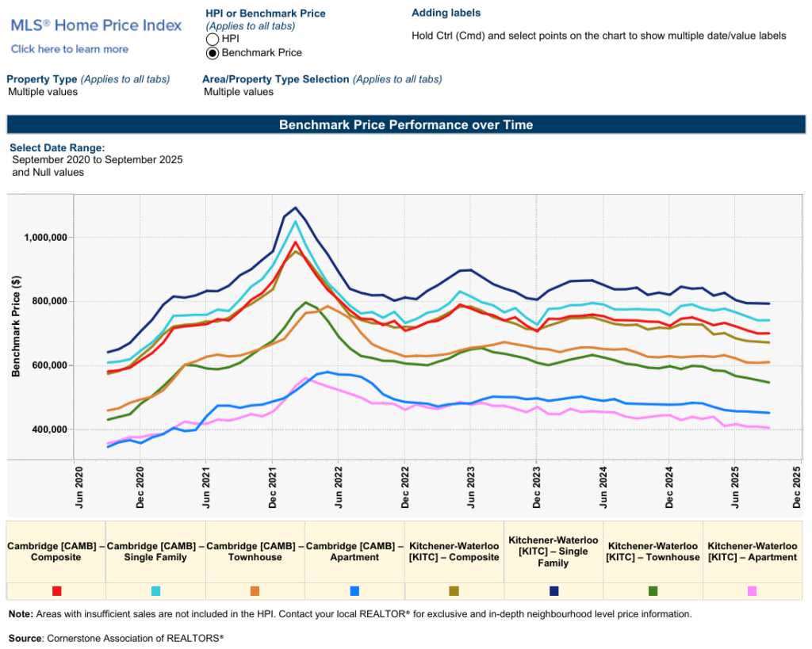Select the Kitchener-Waterloo Apartment legend label
Screen dimensions: 812x649
pos(752,552)
